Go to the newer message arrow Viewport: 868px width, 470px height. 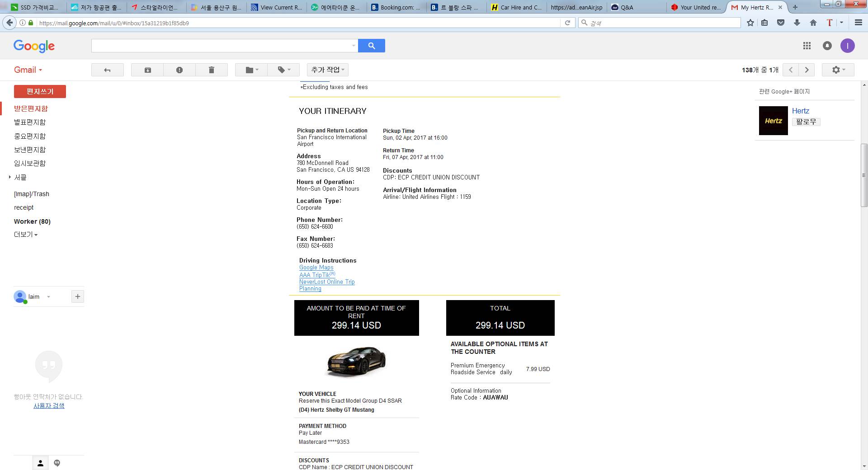tap(791, 70)
